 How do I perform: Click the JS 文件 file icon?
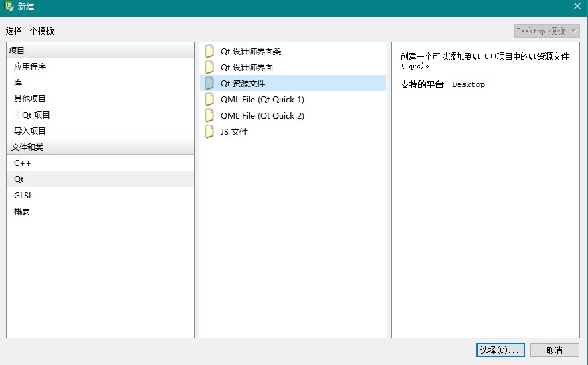(x=210, y=132)
